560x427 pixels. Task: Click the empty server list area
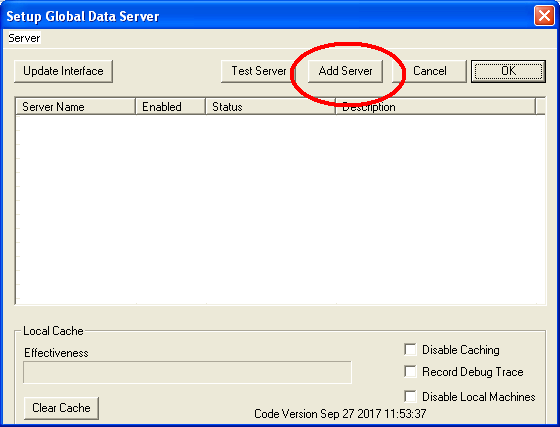(280, 210)
